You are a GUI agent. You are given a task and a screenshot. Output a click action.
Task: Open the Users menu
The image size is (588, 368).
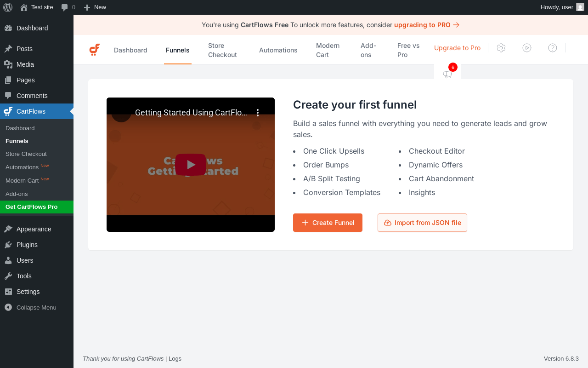pos(37,260)
